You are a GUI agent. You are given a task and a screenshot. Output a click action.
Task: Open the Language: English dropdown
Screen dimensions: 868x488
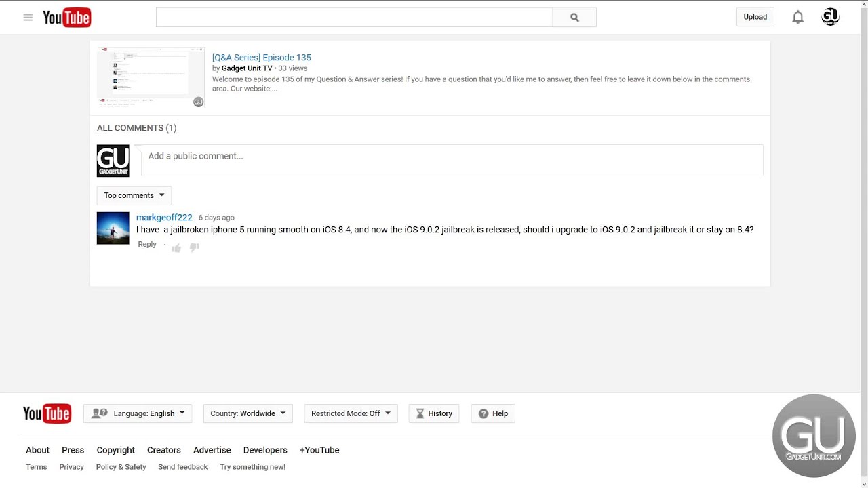[x=138, y=413]
